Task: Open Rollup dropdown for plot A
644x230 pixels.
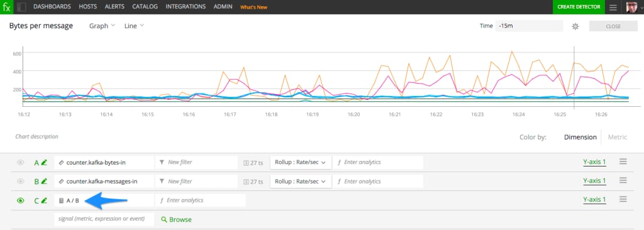Action: (301, 162)
